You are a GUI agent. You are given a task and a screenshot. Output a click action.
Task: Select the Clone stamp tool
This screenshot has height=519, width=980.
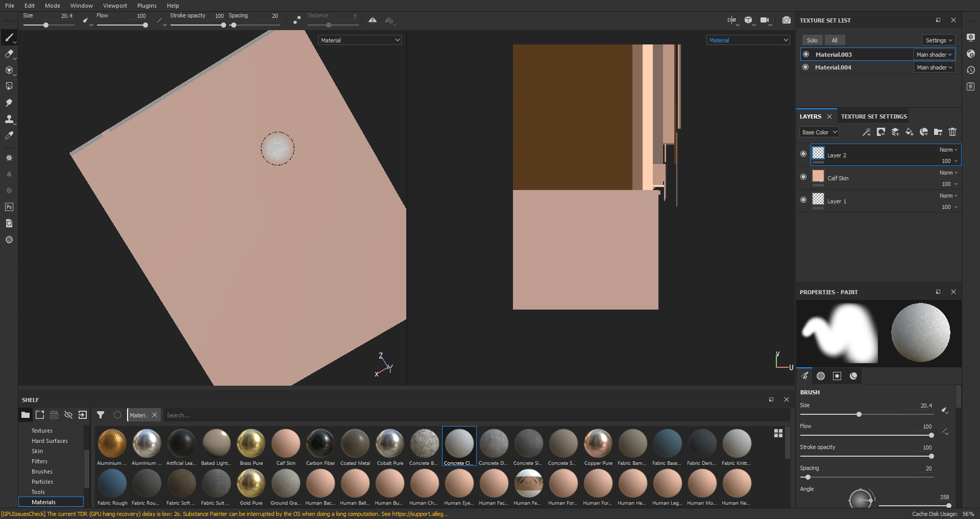[9, 119]
